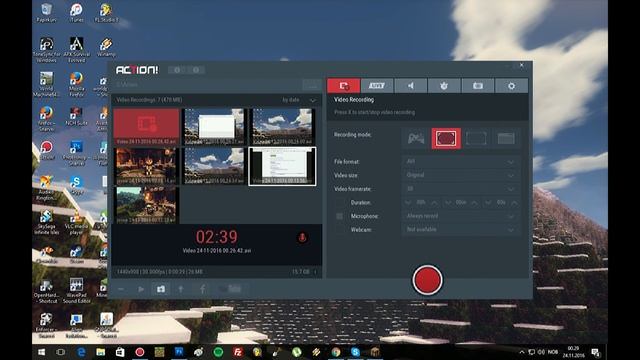Open the Winamp desktop icon
Image resolution: width=640 pixels, height=360 pixels.
pyautogui.click(x=106, y=47)
